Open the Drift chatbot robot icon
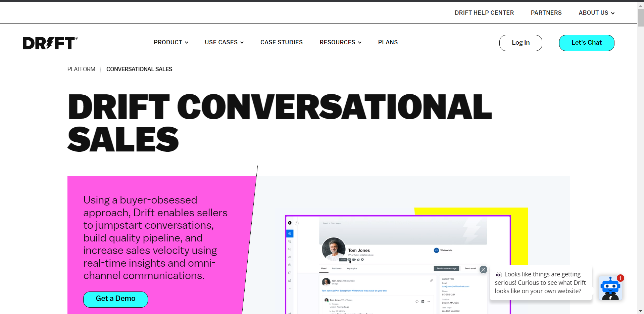 (x=610, y=288)
